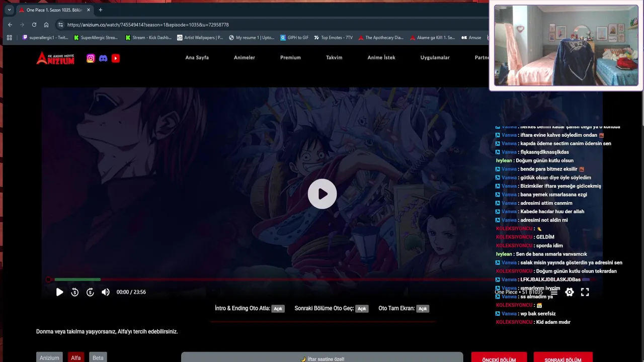This screenshot has width=644, height=362.
Task: Open the SuperAllergic Stream bookmark
Action: coord(96,37)
